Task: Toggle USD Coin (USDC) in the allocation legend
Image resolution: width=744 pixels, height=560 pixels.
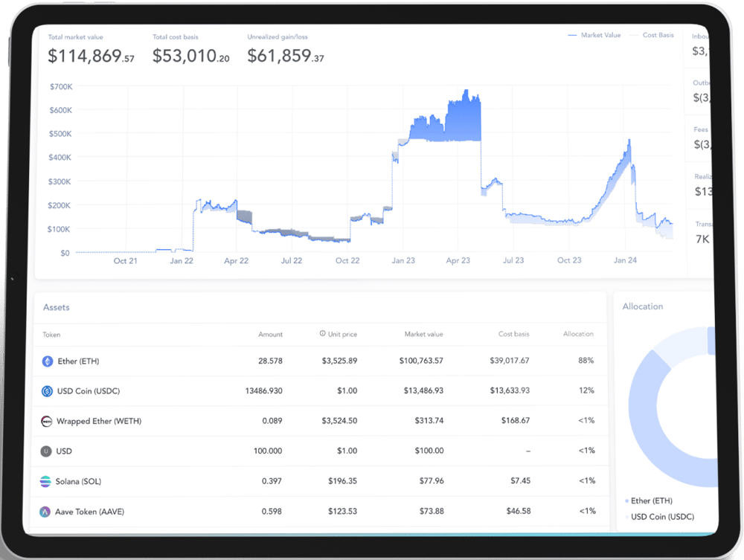Action: click(661, 516)
